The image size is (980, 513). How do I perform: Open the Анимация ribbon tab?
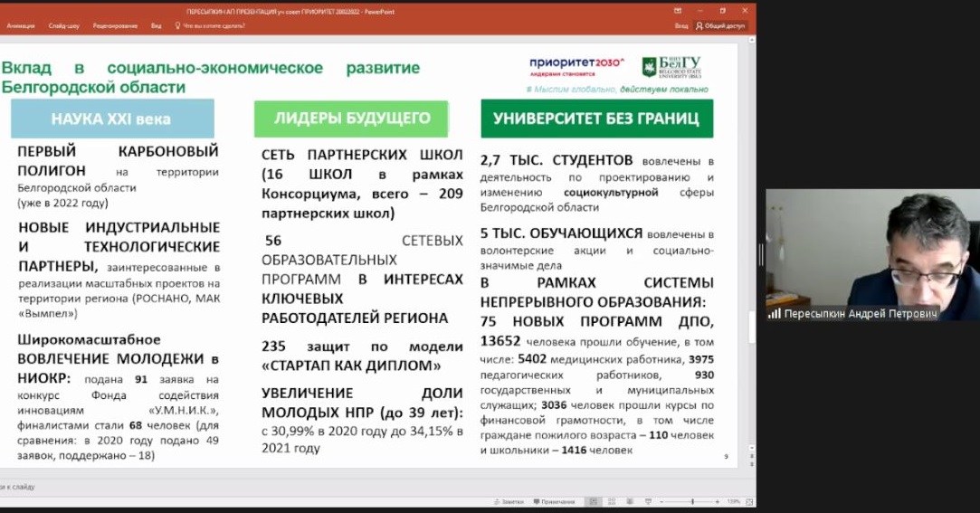(20, 26)
